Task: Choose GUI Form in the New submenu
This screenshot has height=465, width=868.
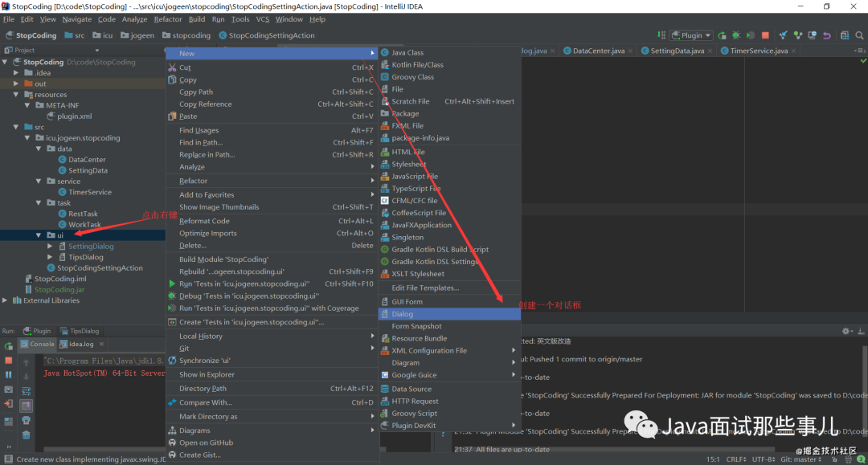Action: [449, 302]
